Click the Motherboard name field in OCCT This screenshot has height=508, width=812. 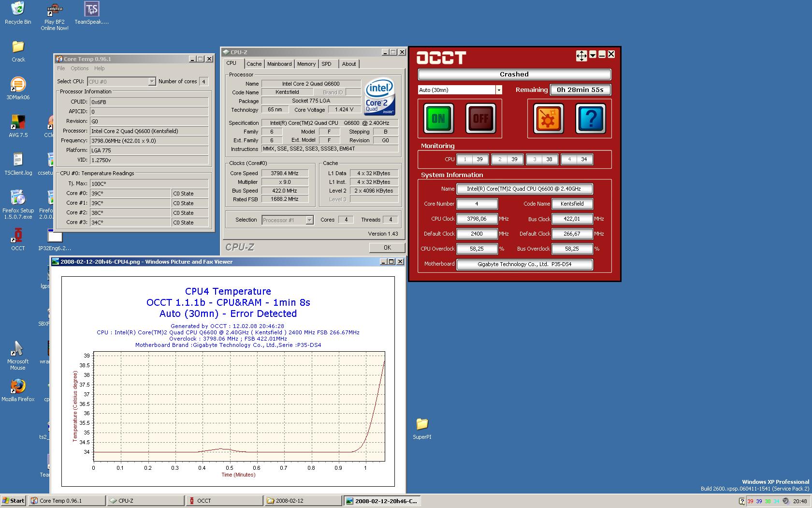524,264
